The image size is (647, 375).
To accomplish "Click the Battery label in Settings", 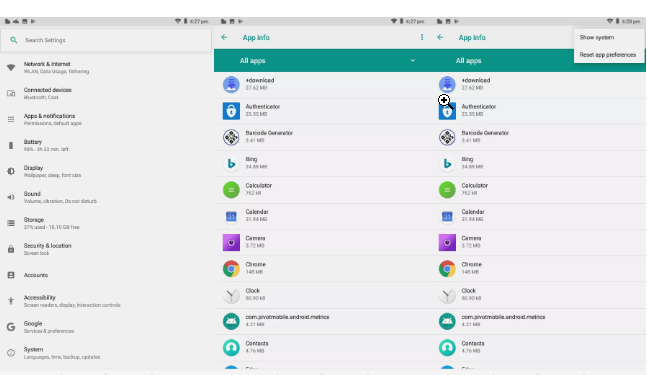I will coord(33,142).
